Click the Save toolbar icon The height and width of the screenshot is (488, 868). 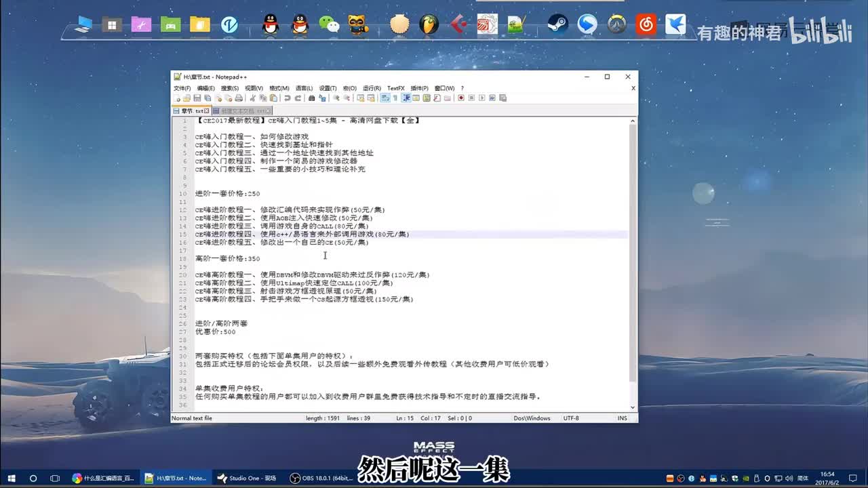coord(197,98)
